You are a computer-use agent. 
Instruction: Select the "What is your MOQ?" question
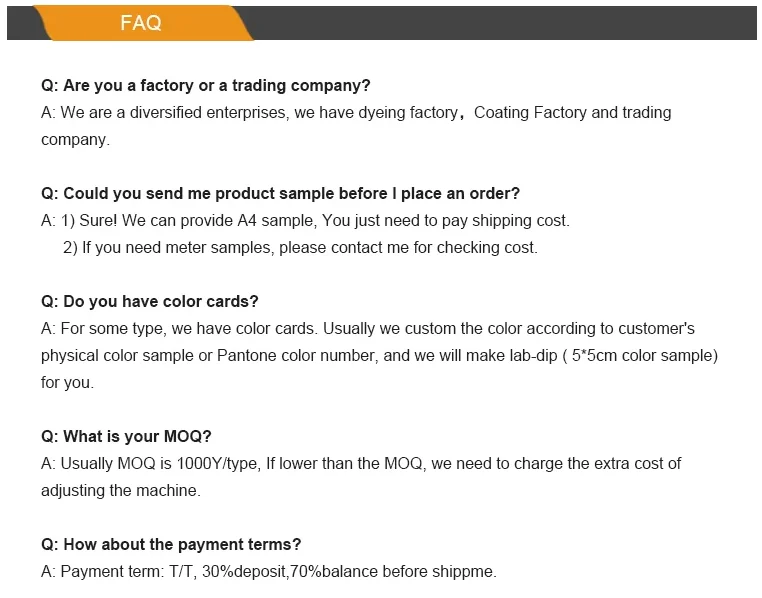[126, 437]
